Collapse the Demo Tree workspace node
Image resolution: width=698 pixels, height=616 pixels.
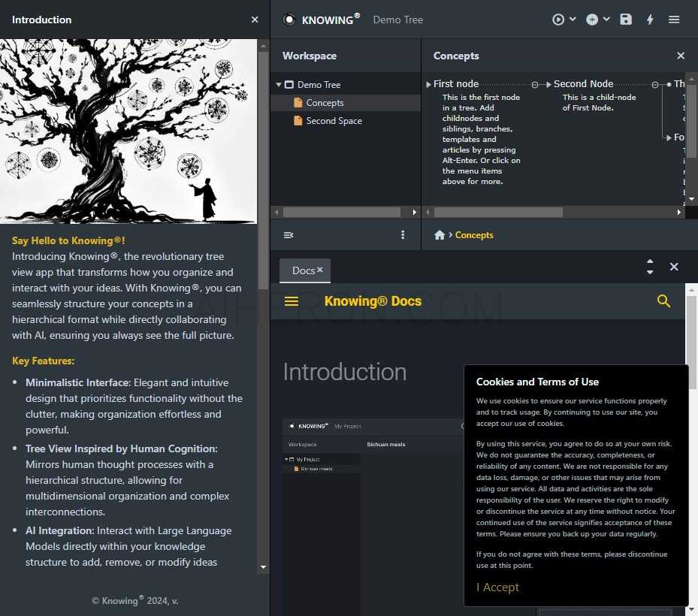click(x=278, y=84)
